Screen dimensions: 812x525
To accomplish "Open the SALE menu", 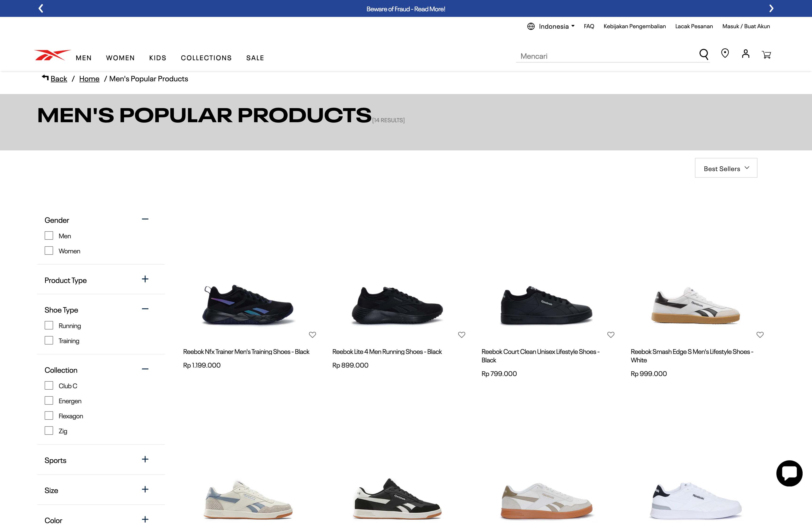I will click(255, 58).
